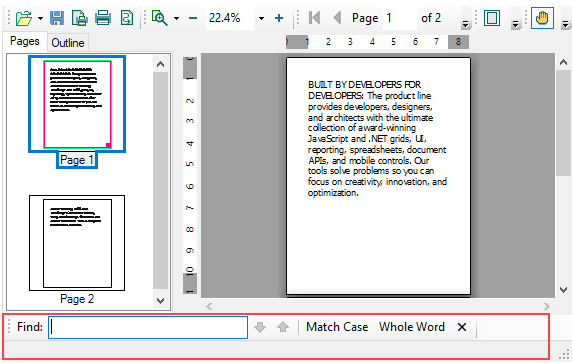
Task: Close the Find bar with X
Action: 462,327
